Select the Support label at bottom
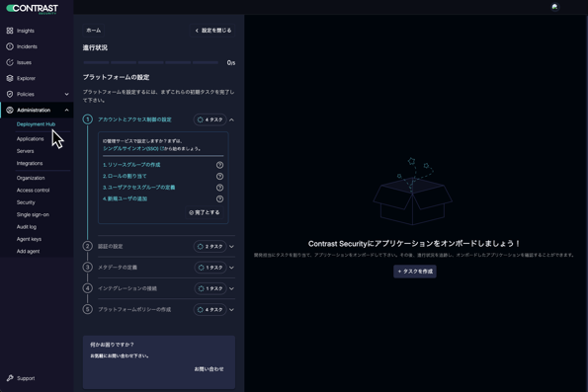 click(x=26, y=378)
